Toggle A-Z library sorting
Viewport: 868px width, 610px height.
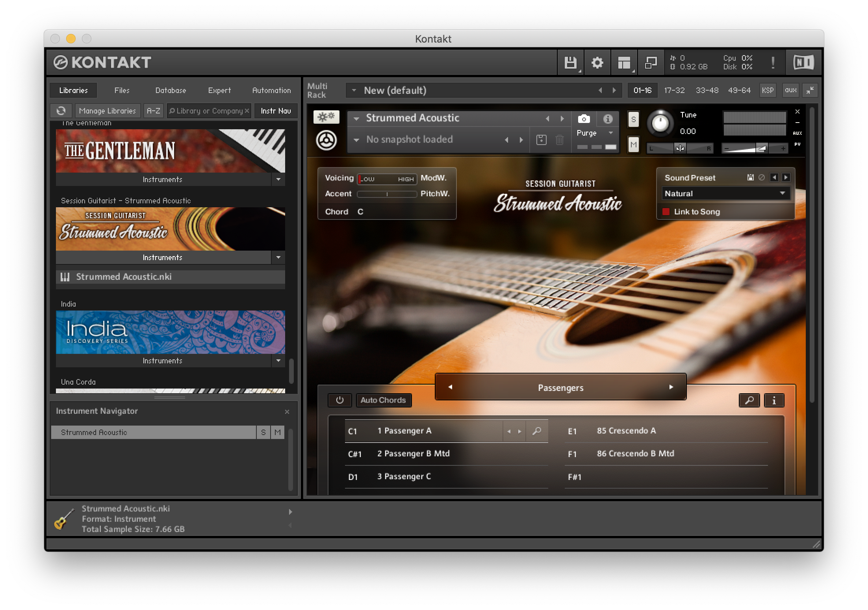point(153,111)
